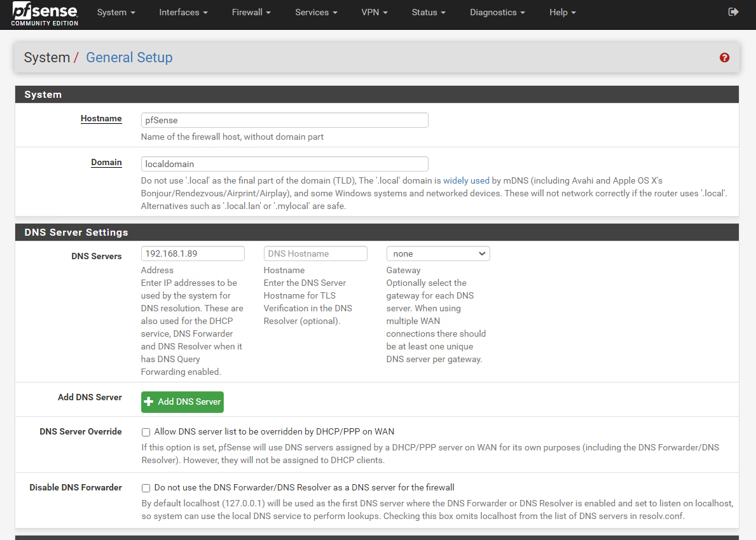Click the pfSense Community Edition logo
The height and width of the screenshot is (540, 756).
(45, 14)
